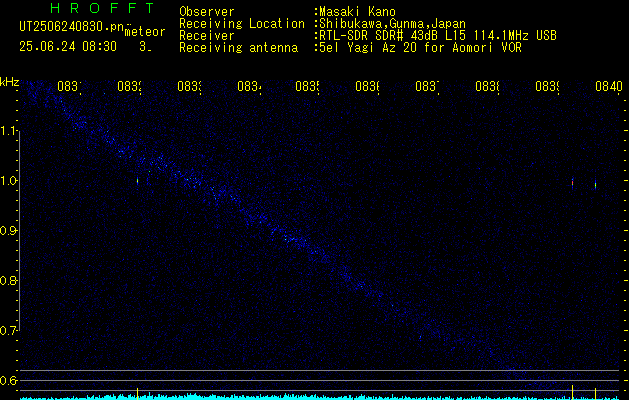Click the green HROFFT title text

coord(102,8)
